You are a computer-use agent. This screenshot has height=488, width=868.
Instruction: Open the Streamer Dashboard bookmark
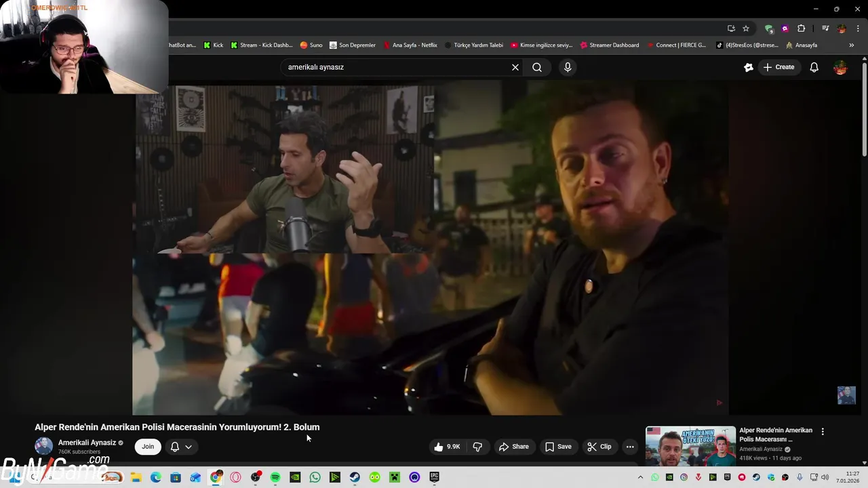(x=610, y=45)
